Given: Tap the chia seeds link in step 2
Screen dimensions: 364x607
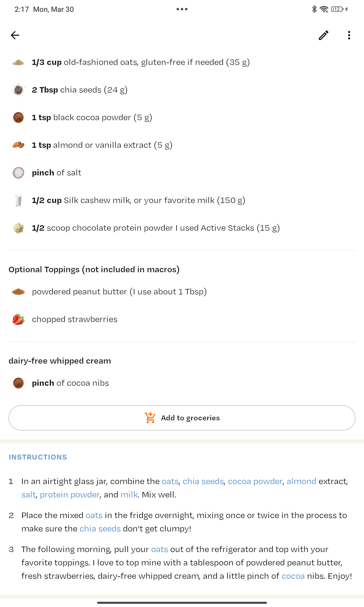Looking at the screenshot, I should [x=100, y=529].
